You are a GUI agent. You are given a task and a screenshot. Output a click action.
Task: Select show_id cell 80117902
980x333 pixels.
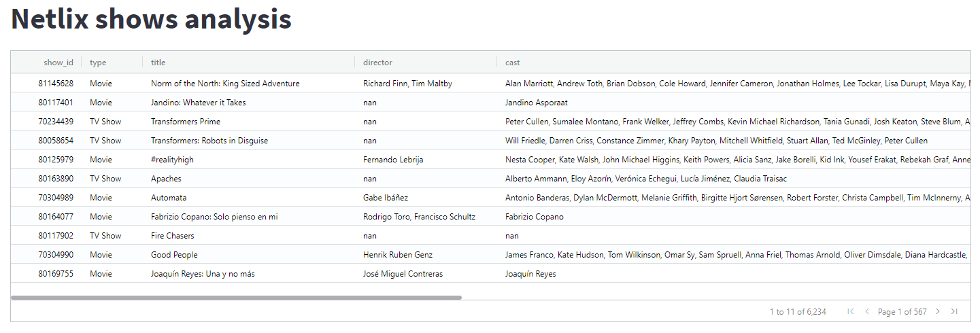point(56,236)
